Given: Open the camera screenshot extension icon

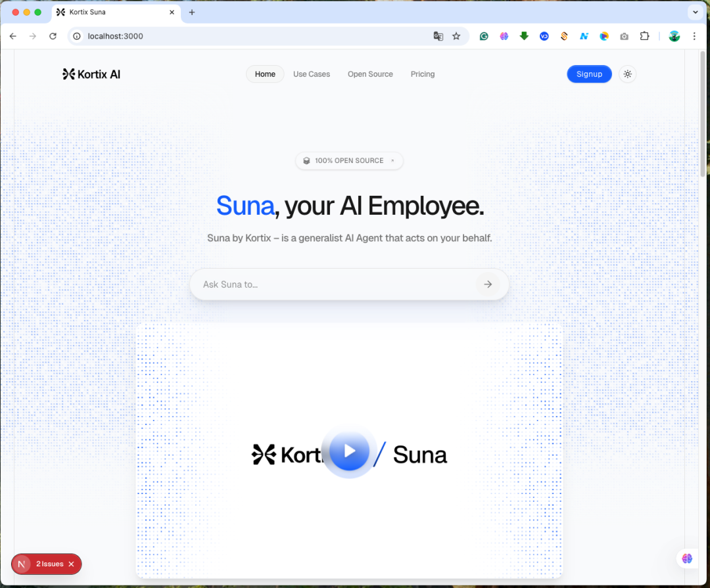Looking at the screenshot, I should [x=624, y=36].
